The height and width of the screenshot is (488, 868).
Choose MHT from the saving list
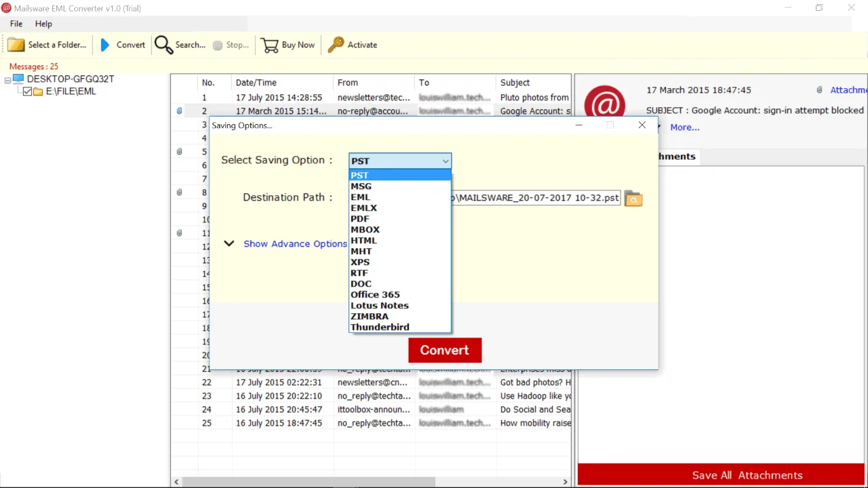[400, 251]
